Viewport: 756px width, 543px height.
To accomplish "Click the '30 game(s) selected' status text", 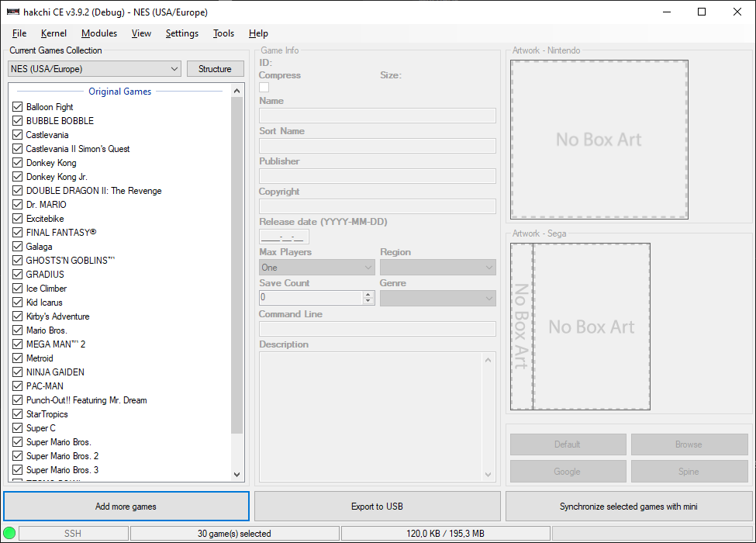I will [234, 534].
